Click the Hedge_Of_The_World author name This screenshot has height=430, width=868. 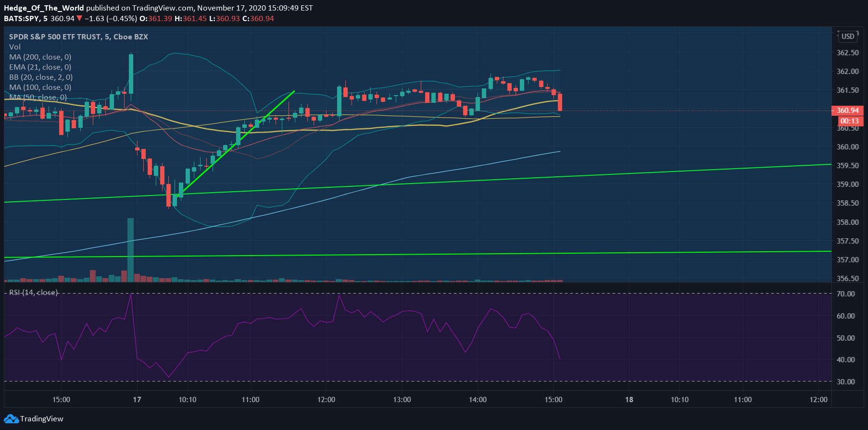(x=44, y=8)
